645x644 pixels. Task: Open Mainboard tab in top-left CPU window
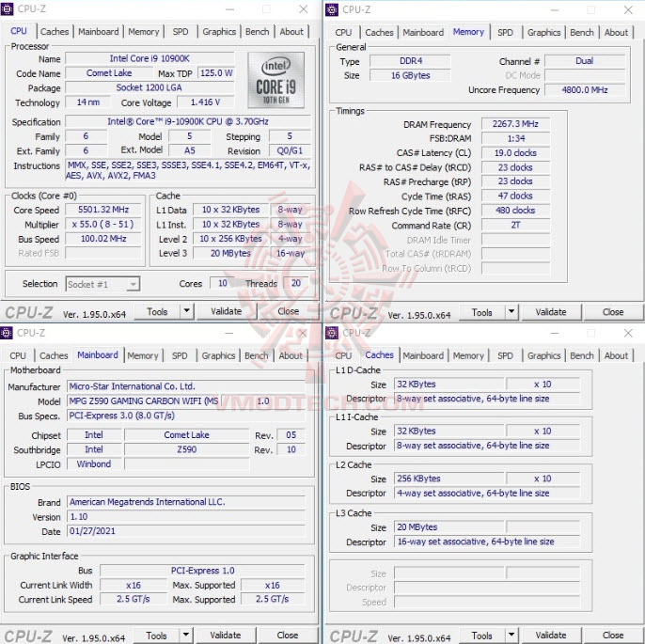tap(99, 32)
